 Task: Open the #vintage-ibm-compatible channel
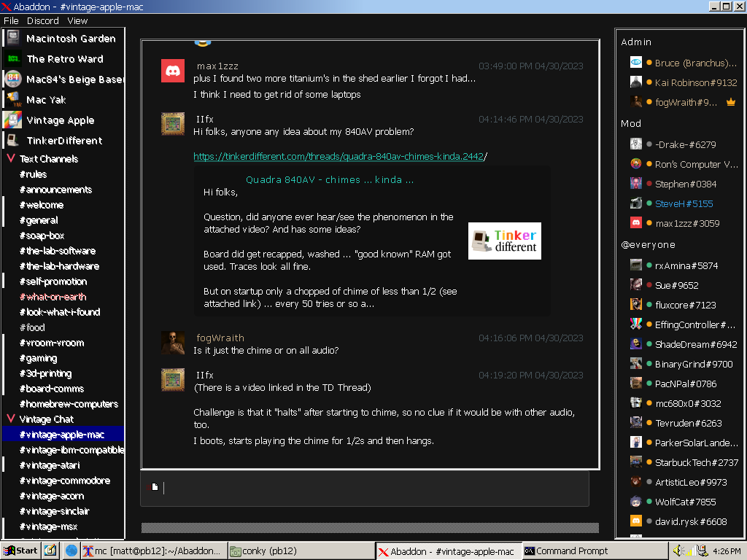click(71, 449)
